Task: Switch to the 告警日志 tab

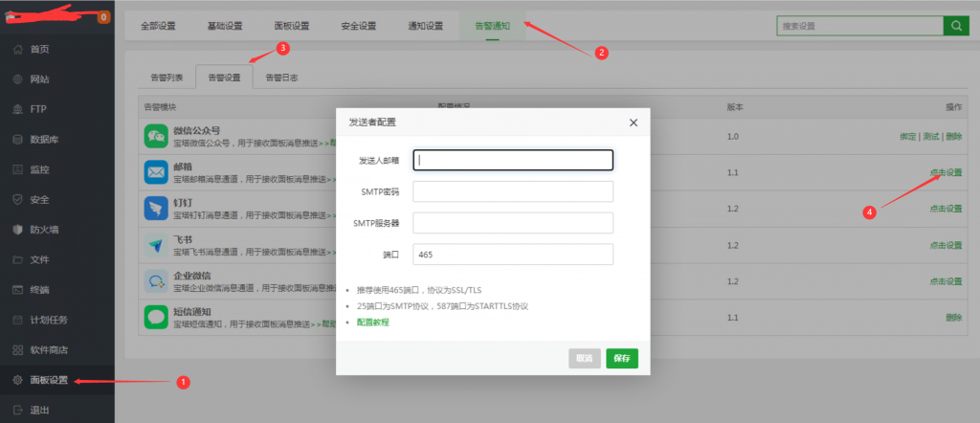Action: click(281, 78)
